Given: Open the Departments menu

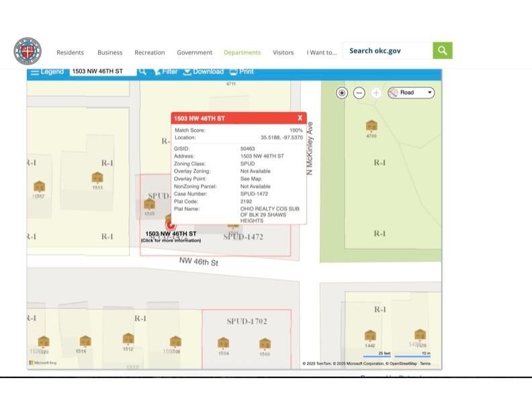Looking at the screenshot, I should (242, 52).
